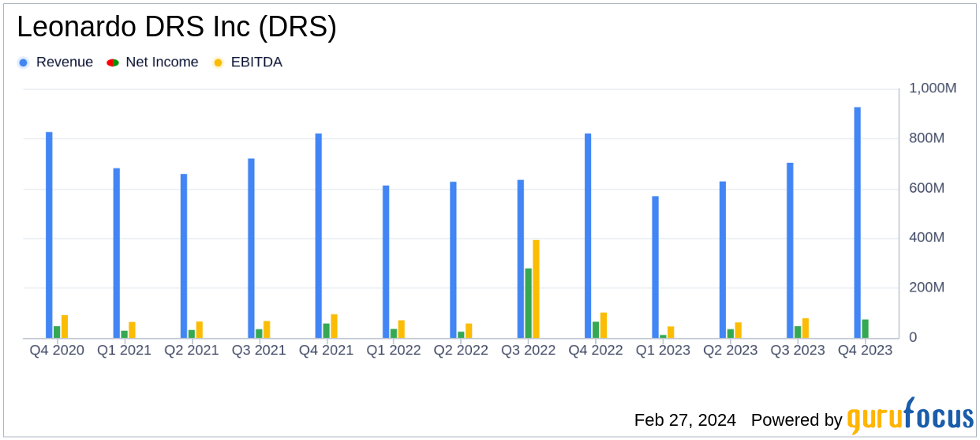Click the Q3 2022 axis label
Image resolution: width=980 pixels, height=440 pixels.
529,350
